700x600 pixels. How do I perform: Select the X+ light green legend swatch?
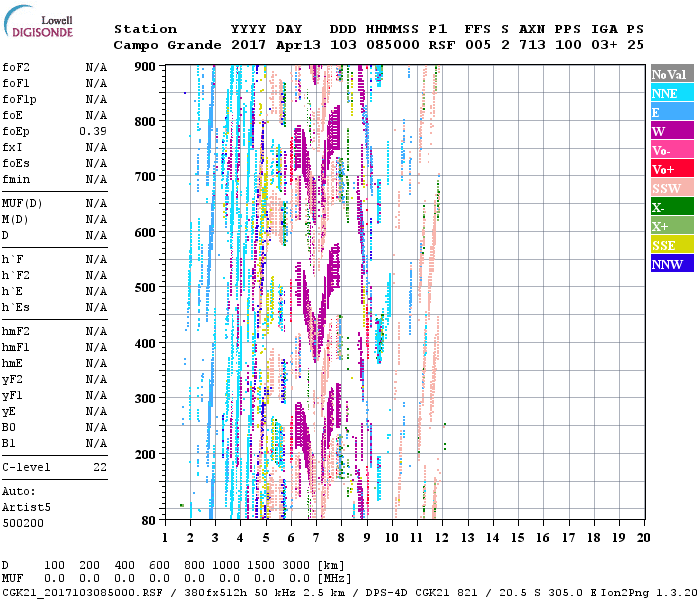click(x=672, y=226)
